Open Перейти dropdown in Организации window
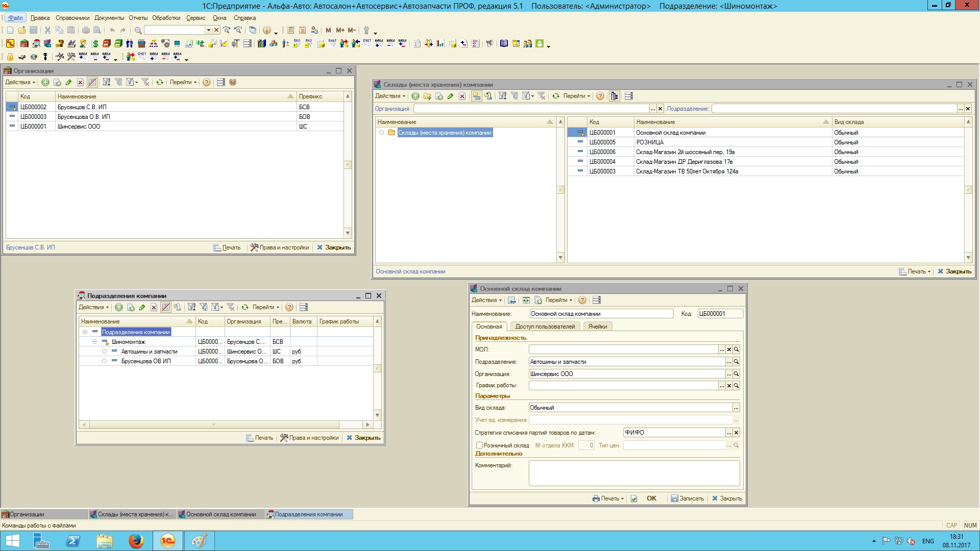Screen dimensions: 980x551 (x=183, y=82)
